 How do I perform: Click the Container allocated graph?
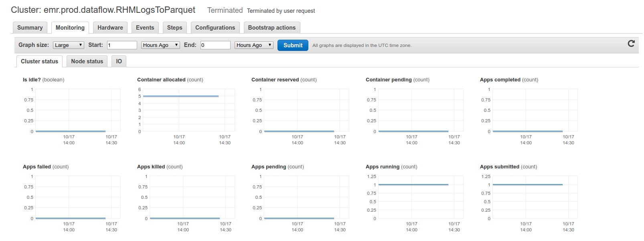pos(186,110)
